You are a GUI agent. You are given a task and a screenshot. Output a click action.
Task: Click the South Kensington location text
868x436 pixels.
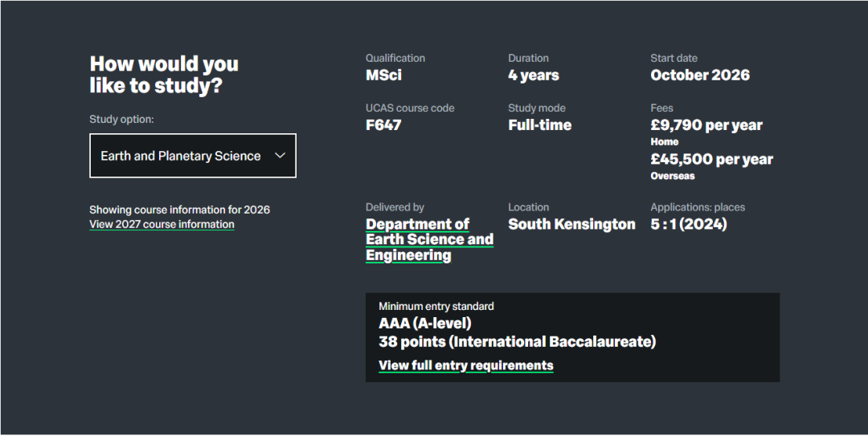[x=571, y=224]
